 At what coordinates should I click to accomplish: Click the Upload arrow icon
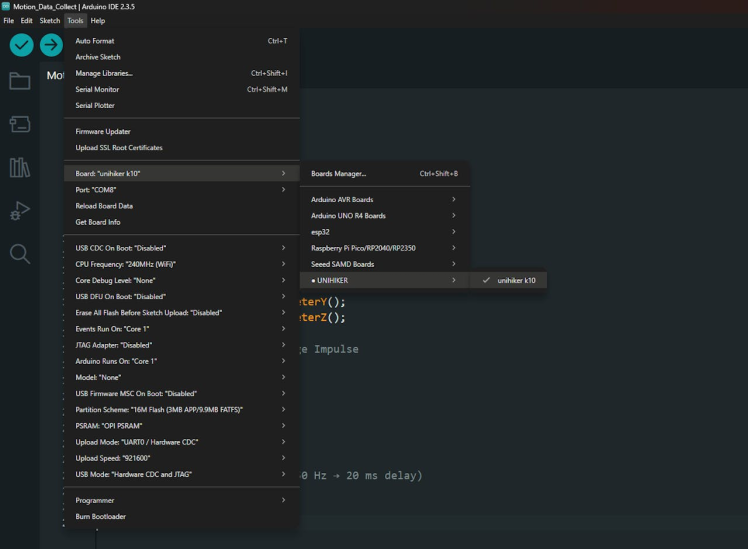[51, 45]
